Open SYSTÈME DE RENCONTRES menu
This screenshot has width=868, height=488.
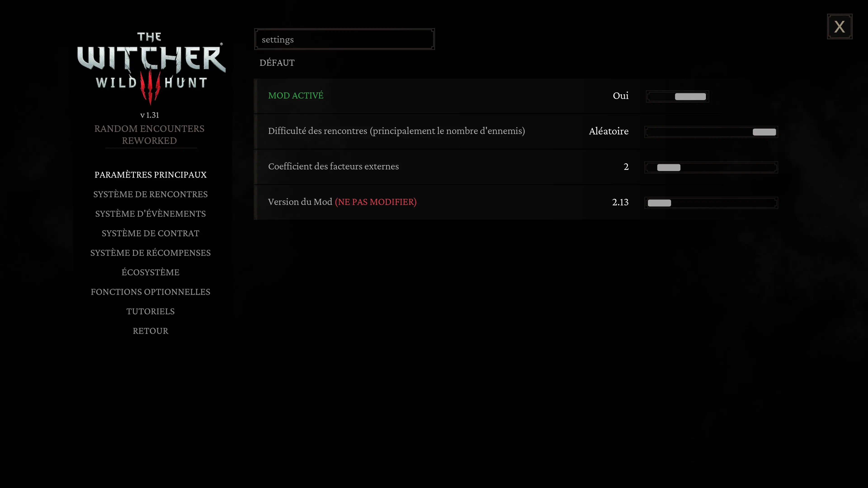pyautogui.click(x=150, y=194)
